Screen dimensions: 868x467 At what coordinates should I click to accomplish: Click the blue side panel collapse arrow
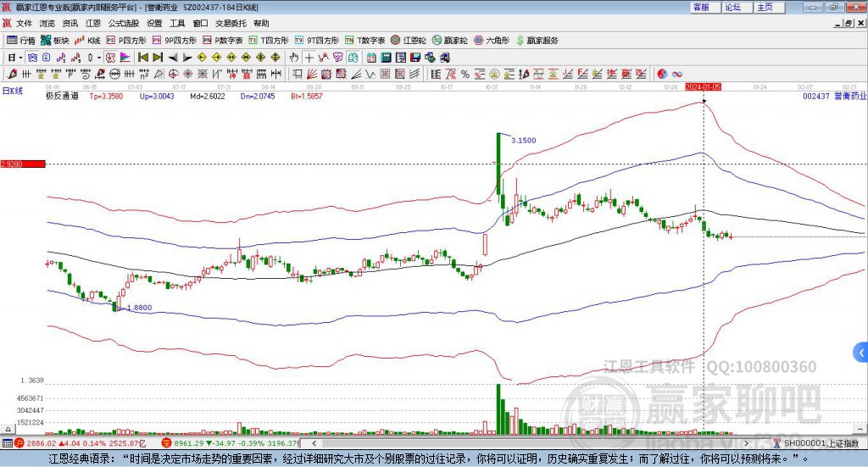pos(861,353)
